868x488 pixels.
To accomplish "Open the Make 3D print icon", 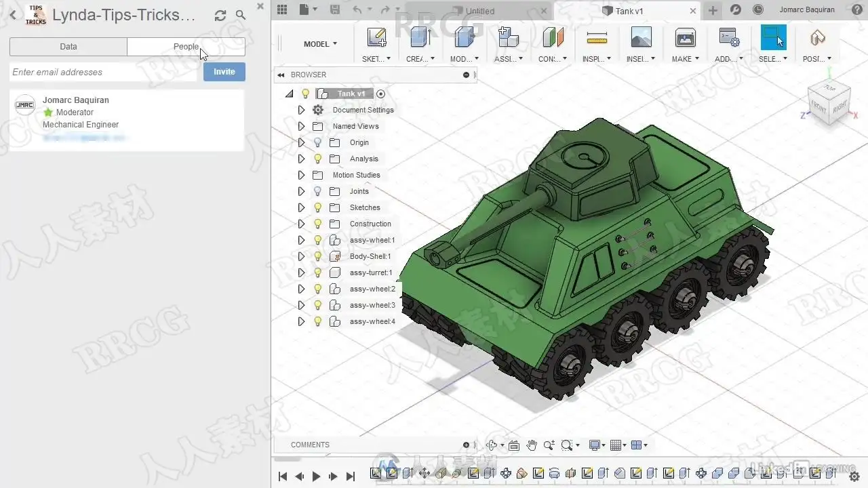I will [685, 37].
